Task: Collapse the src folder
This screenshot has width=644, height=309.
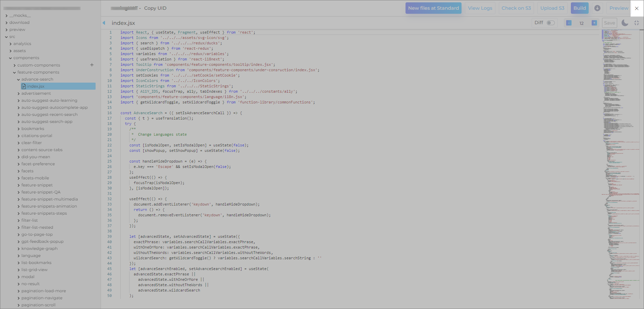Action: point(12,37)
